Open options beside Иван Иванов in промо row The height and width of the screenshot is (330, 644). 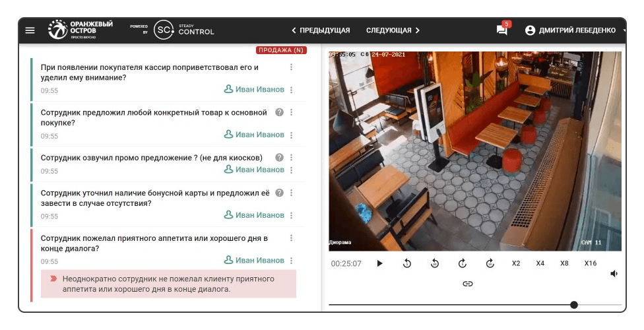291,170
